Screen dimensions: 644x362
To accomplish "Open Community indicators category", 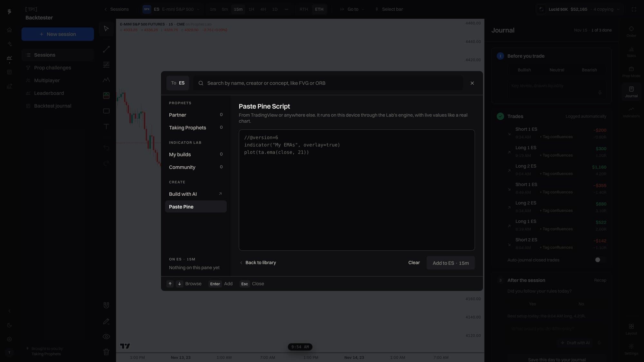I will (x=196, y=167).
